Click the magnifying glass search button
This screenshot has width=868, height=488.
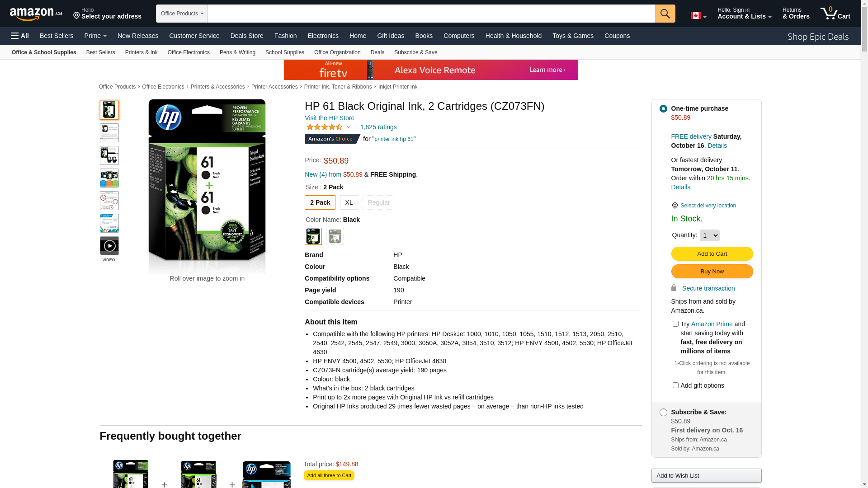(665, 14)
